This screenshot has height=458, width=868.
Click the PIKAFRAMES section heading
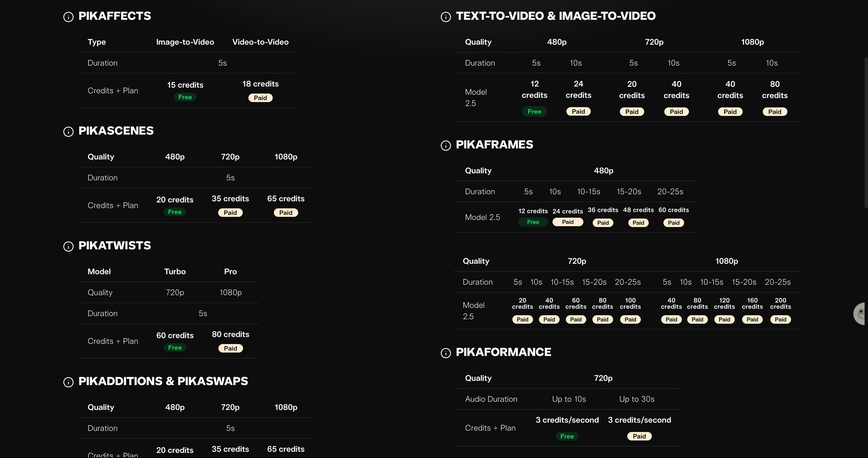coord(494,144)
